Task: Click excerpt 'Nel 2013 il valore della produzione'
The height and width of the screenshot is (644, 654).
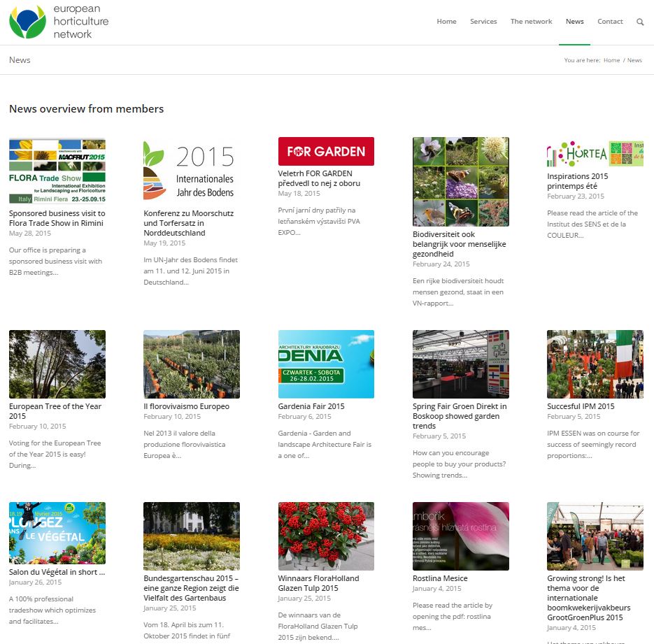Action: 185,444
